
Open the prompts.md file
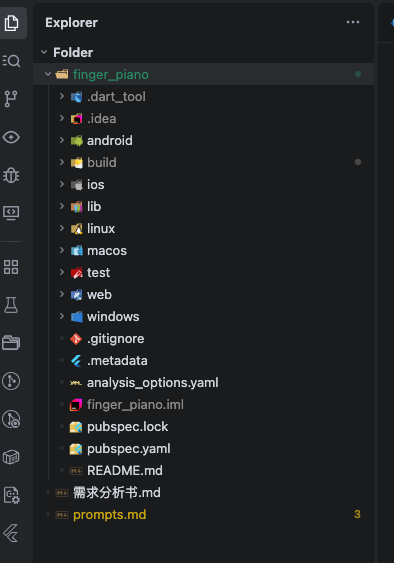coord(203,515)
